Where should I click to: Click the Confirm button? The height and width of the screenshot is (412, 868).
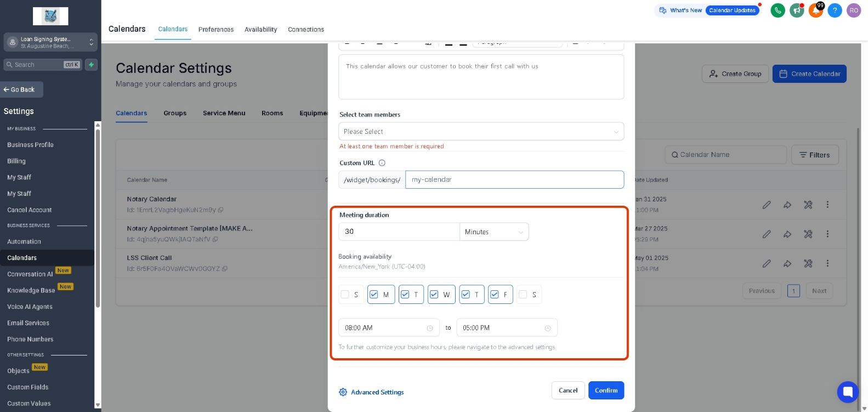pos(606,391)
